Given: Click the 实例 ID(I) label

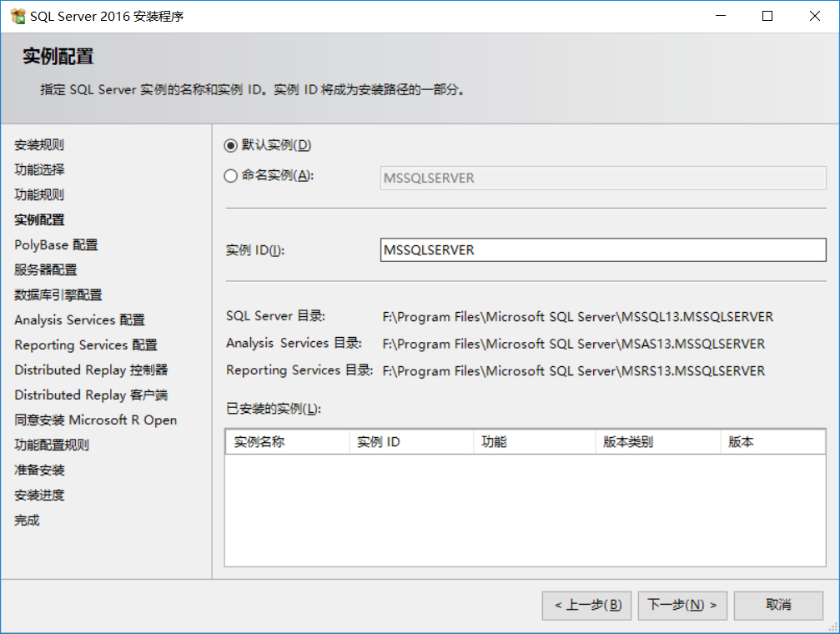Looking at the screenshot, I should click(x=255, y=250).
